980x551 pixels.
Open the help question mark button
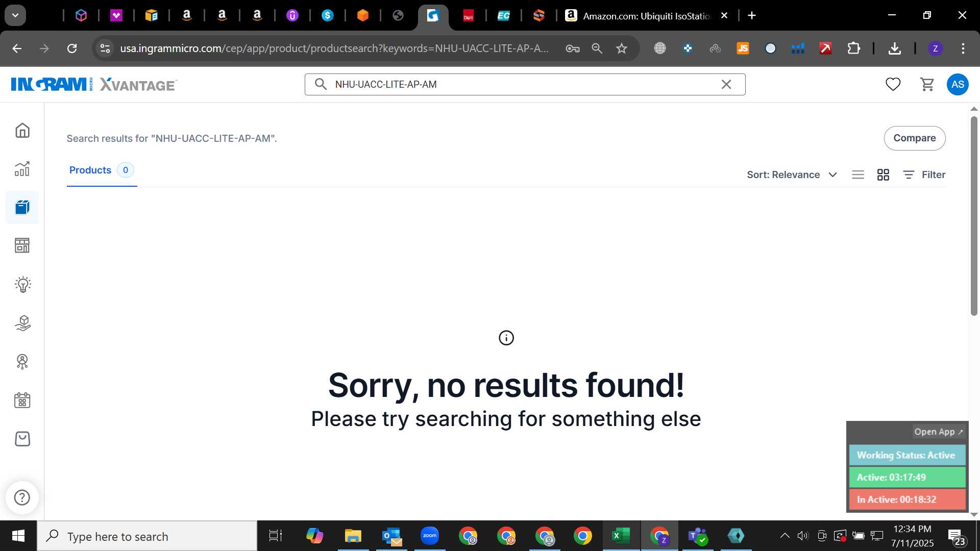click(x=22, y=497)
